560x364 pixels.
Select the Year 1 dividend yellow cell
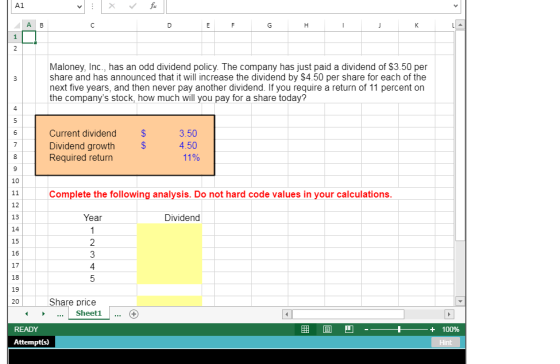pyautogui.click(x=169, y=230)
